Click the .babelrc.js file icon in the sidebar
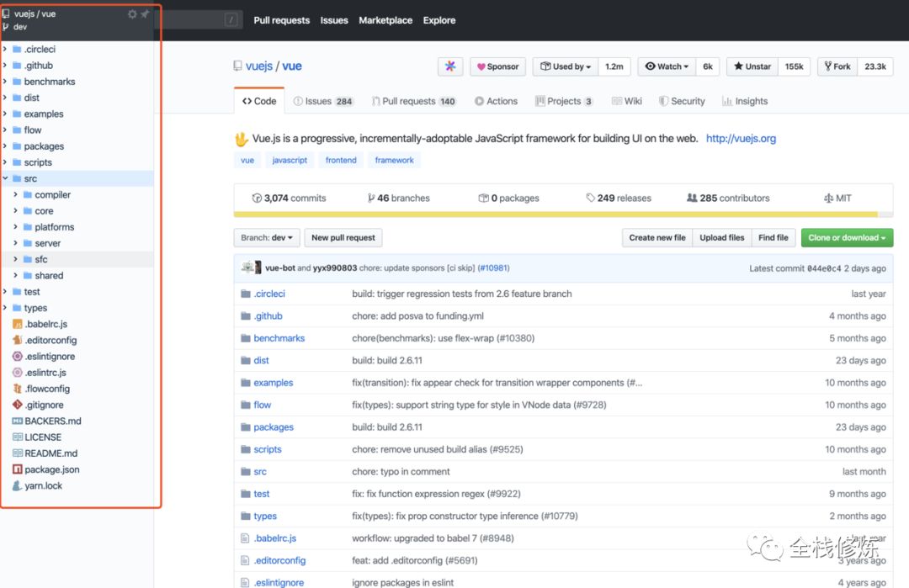Image resolution: width=909 pixels, height=588 pixels. [17, 324]
